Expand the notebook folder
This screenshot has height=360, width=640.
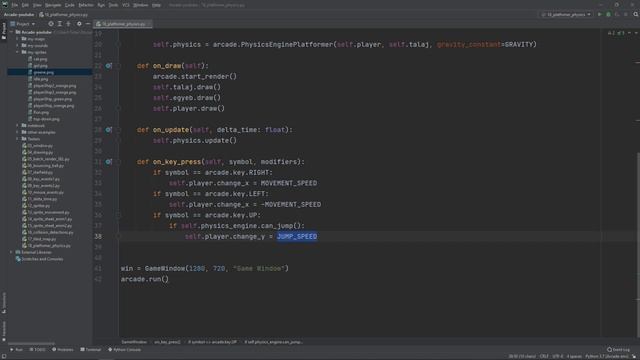tap(18, 125)
